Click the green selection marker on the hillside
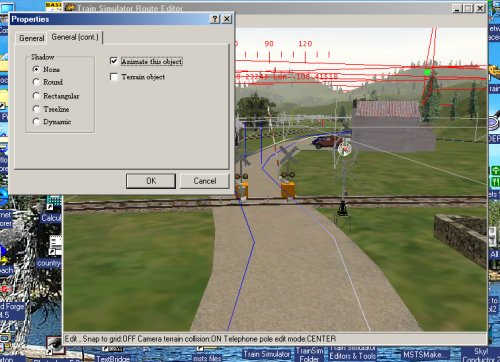This screenshot has height=362, width=500. 427,72
